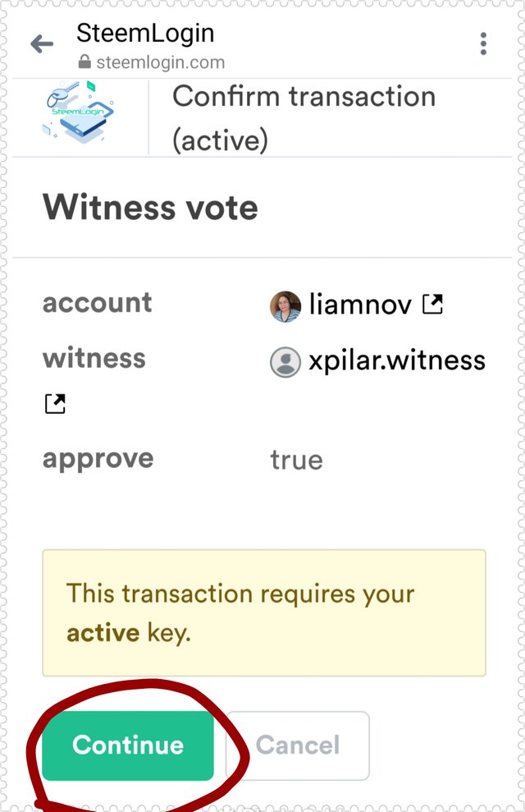Tap the steemlogin.com URL text
The width and height of the screenshot is (525, 812).
(160, 62)
